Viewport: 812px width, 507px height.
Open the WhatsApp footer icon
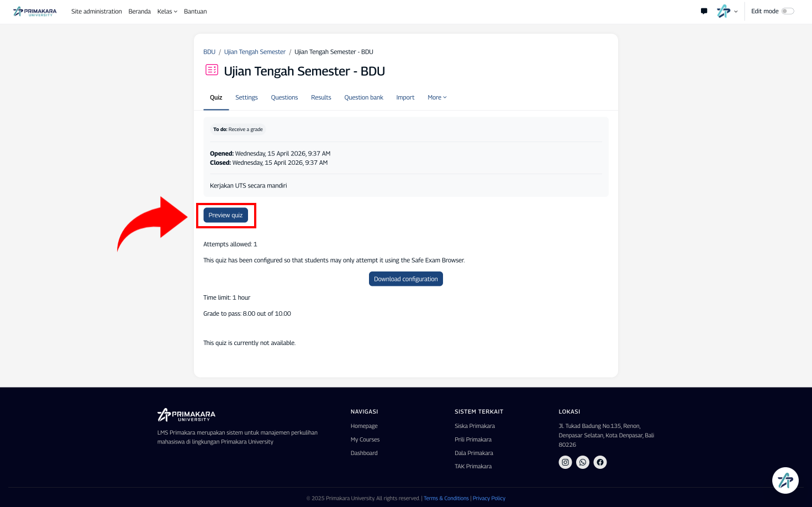pos(583,462)
